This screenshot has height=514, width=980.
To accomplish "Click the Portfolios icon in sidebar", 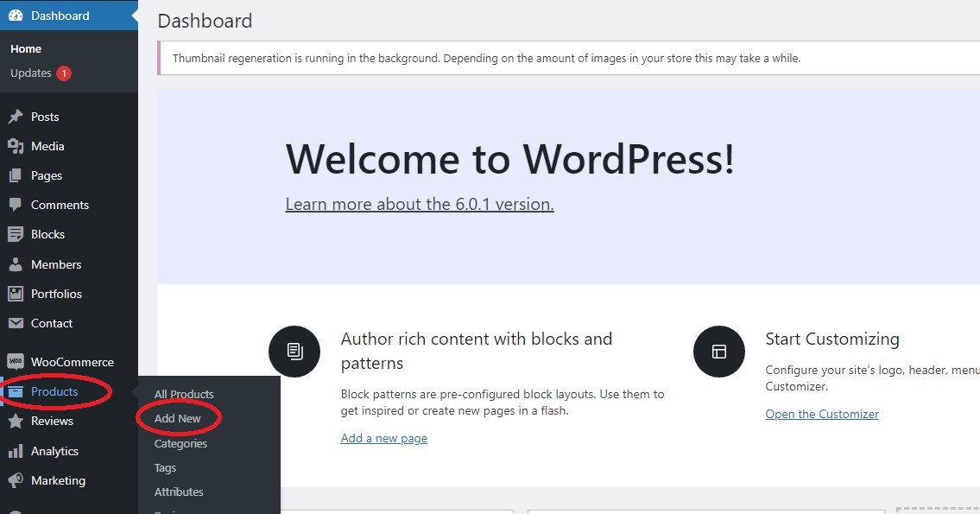I will pyautogui.click(x=16, y=294).
